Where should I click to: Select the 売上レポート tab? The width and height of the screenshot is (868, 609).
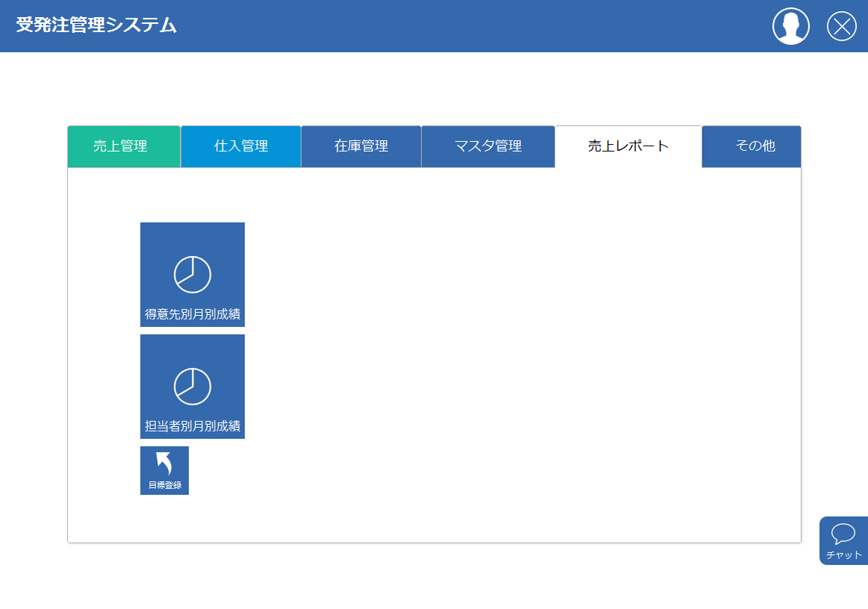[628, 146]
